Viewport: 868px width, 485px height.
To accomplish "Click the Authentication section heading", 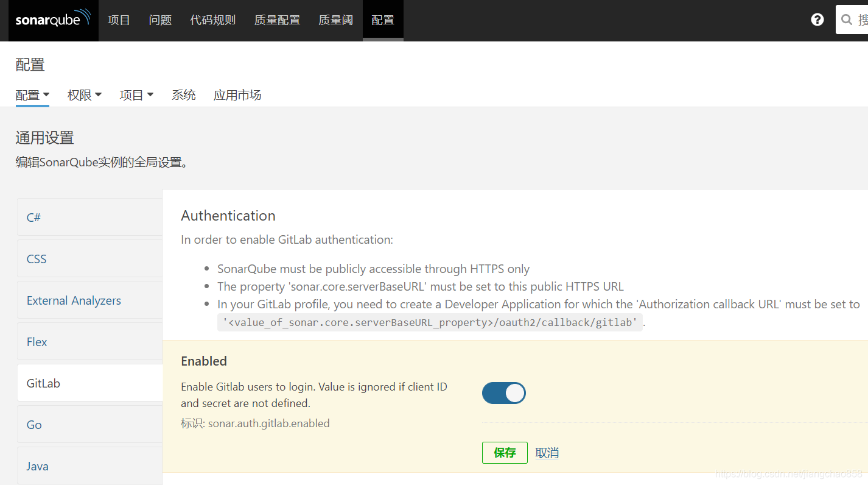I will [x=228, y=215].
